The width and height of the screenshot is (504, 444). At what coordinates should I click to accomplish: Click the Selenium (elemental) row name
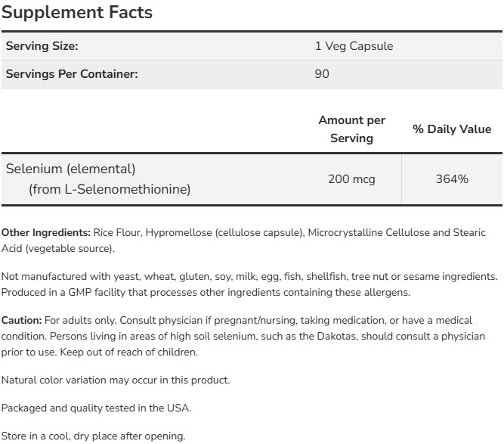tap(70, 169)
